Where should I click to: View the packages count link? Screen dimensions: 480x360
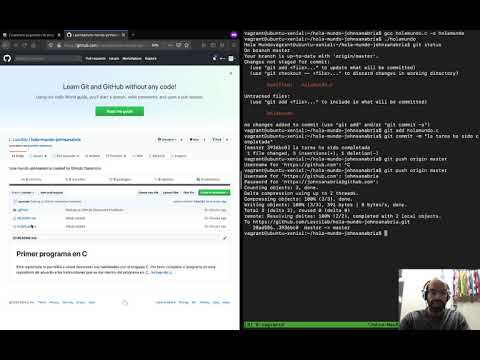tap(120, 180)
